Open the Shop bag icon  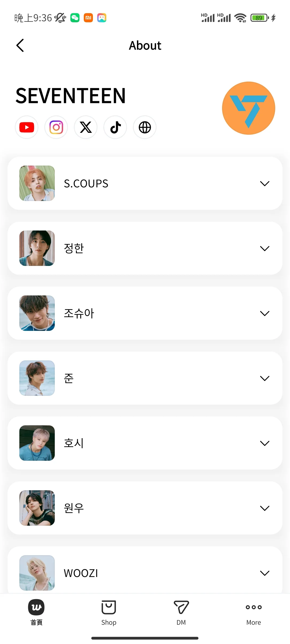click(109, 607)
